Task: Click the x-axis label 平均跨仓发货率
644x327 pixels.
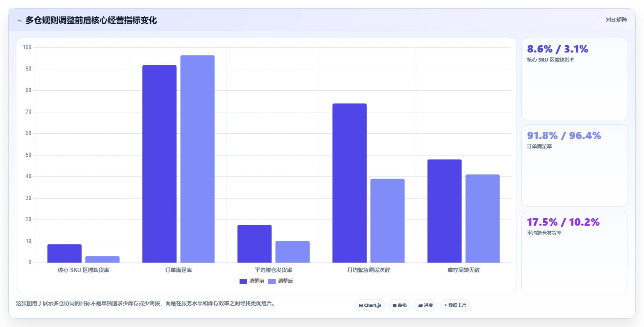Action: click(274, 270)
